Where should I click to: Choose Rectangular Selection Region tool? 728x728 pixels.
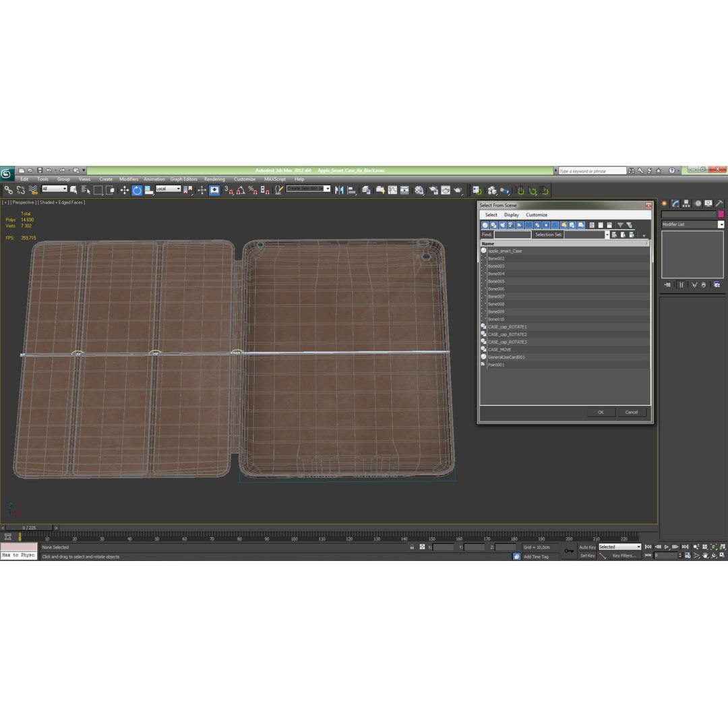98,190
